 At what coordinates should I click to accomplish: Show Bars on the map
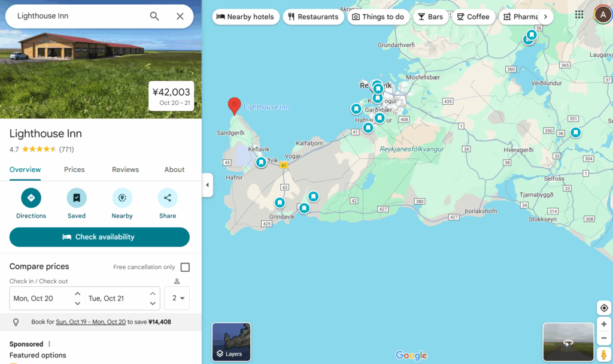click(x=430, y=17)
